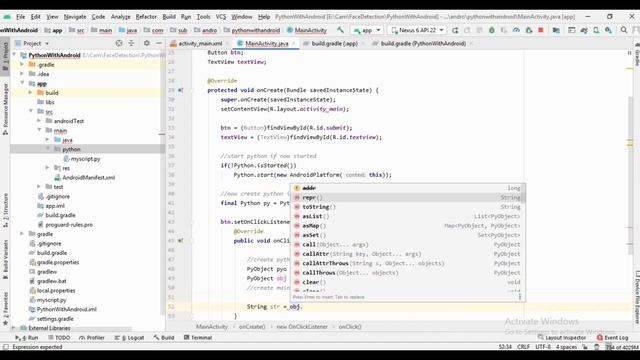This screenshot has height=360, width=640.
Task: Open the VCS menu
Action: point(221,17)
